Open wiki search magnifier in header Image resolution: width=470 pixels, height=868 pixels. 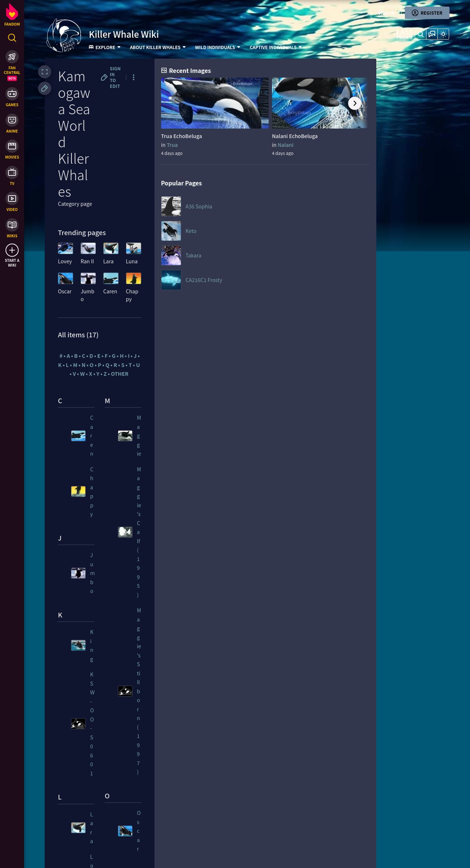coord(421,34)
